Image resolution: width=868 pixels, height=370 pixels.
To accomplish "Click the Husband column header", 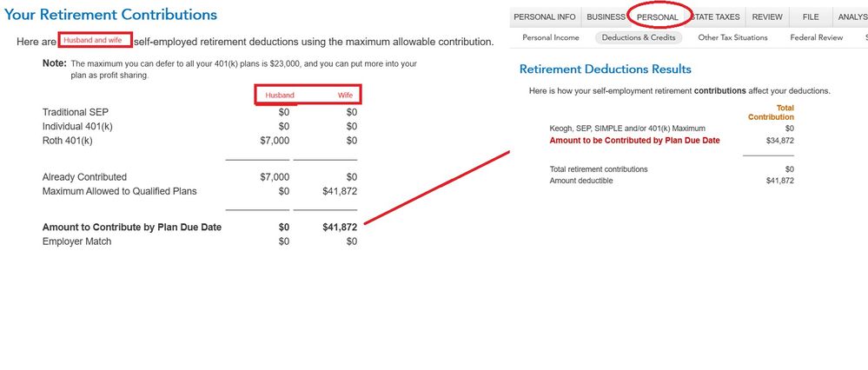I will coord(280,96).
